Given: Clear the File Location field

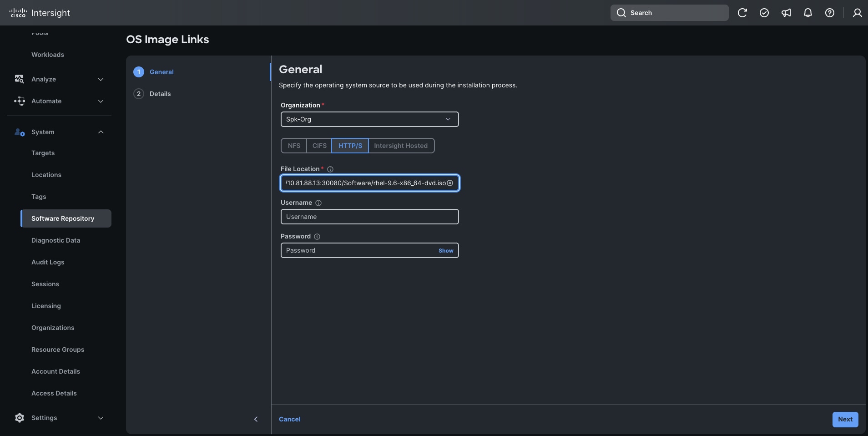Looking at the screenshot, I should pyautogui.click(x=450, y=183).
